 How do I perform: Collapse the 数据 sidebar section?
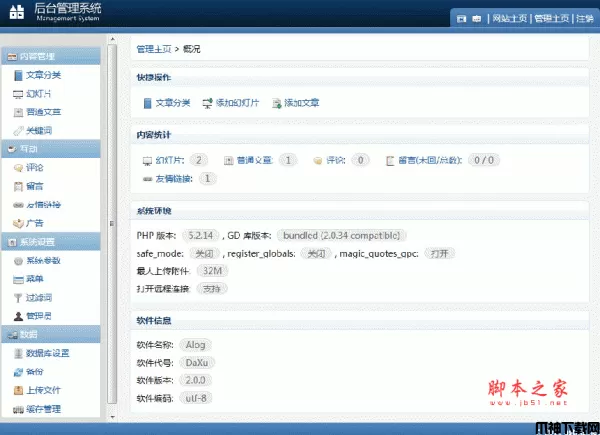51,335
